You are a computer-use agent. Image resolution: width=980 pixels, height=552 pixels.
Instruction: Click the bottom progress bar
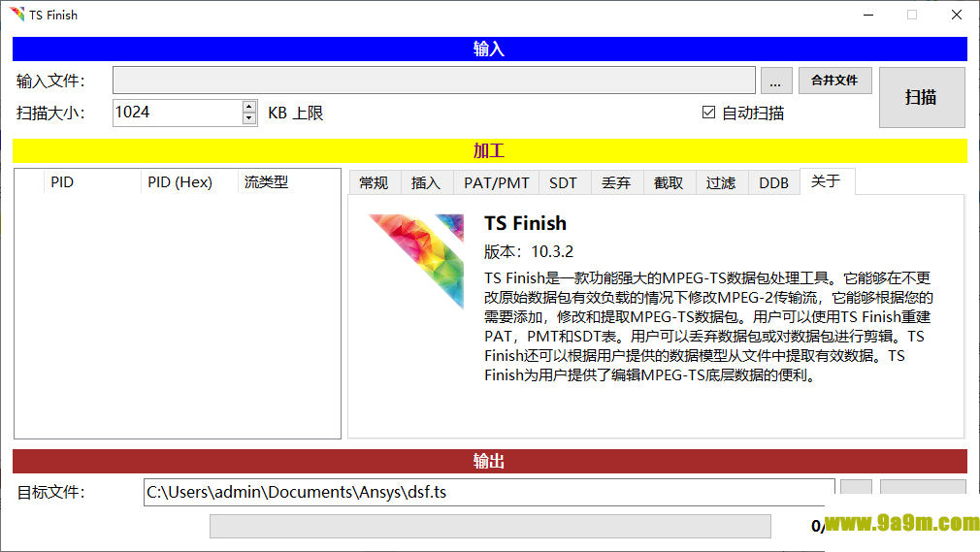490,527
